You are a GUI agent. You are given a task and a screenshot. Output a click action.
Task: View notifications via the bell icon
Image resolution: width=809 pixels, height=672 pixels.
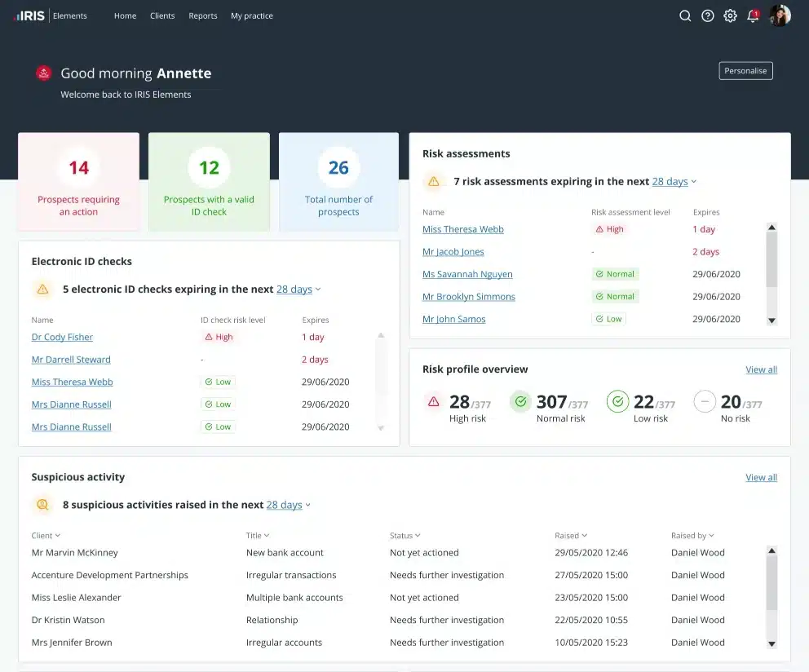point(752,15)
